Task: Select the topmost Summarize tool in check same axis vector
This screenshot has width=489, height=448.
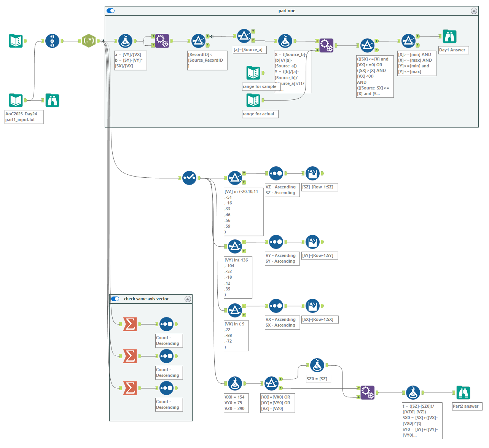Action: point(130,324)
